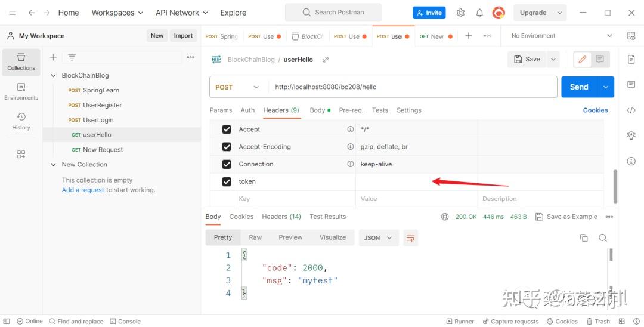Switch to the Pre-req. tab
This screenshot has width=644, height=327.
(351, 110)
